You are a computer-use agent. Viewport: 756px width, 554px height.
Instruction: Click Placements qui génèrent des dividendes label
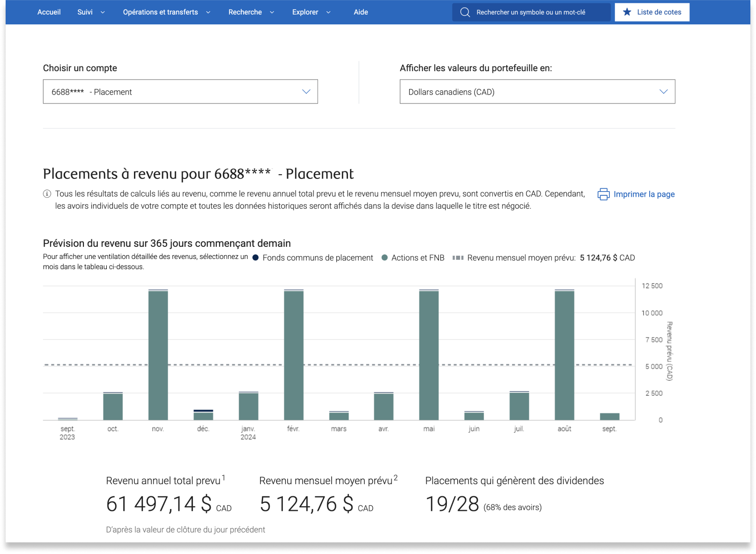[514, 480]
